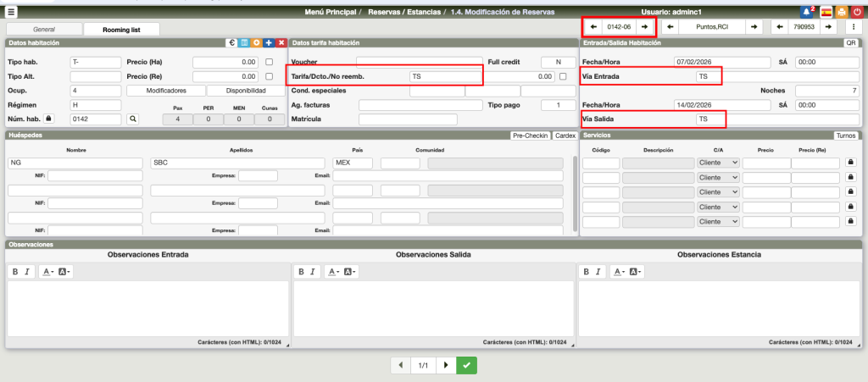Open the hamburger main menu
The image size is (868, 382).
pyautogui.click(x=11, y=12)
